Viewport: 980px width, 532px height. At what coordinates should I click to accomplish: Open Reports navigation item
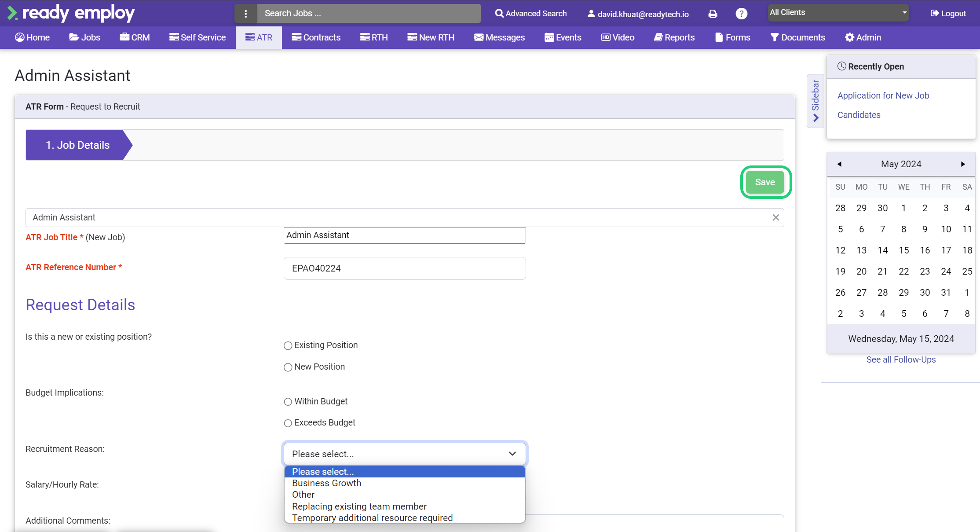tap(675, 37)
